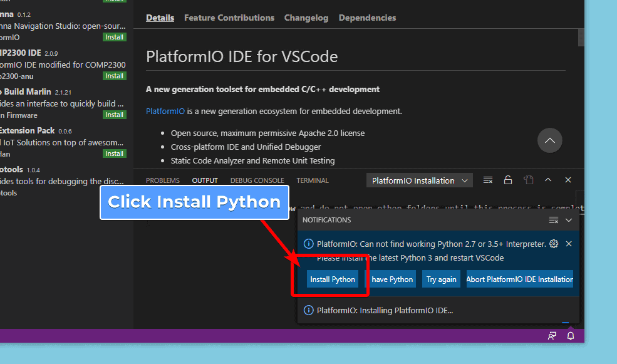Click the Installing PlatformIO IDE notification
Image resolution: width=617 pixels, height=364 pixels.
[438, 310]
